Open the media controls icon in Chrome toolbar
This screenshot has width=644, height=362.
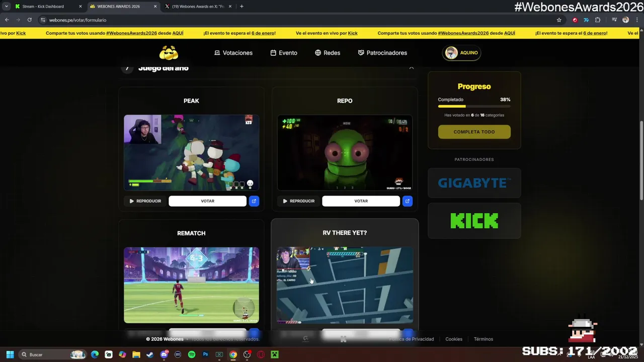[614, 20]
